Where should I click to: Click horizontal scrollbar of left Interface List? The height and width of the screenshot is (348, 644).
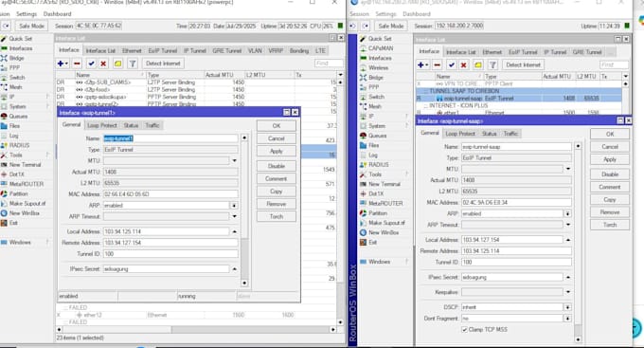click(196, 329)
